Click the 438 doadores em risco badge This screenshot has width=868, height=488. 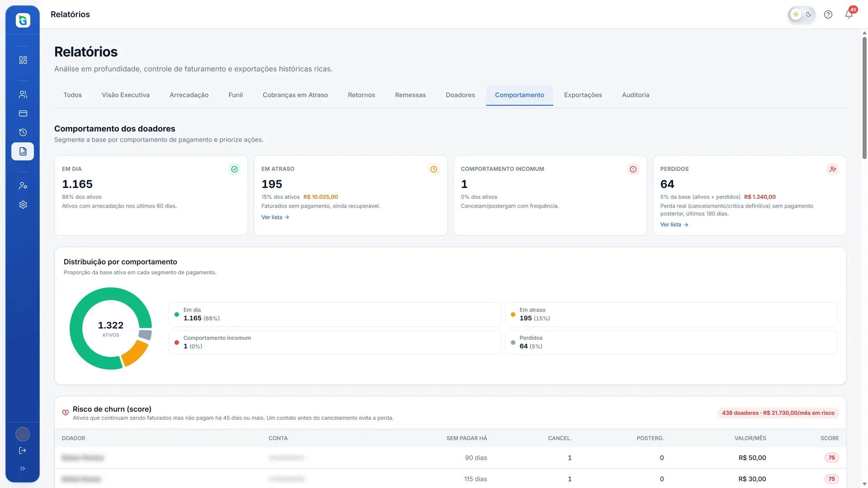click(778, 413)
